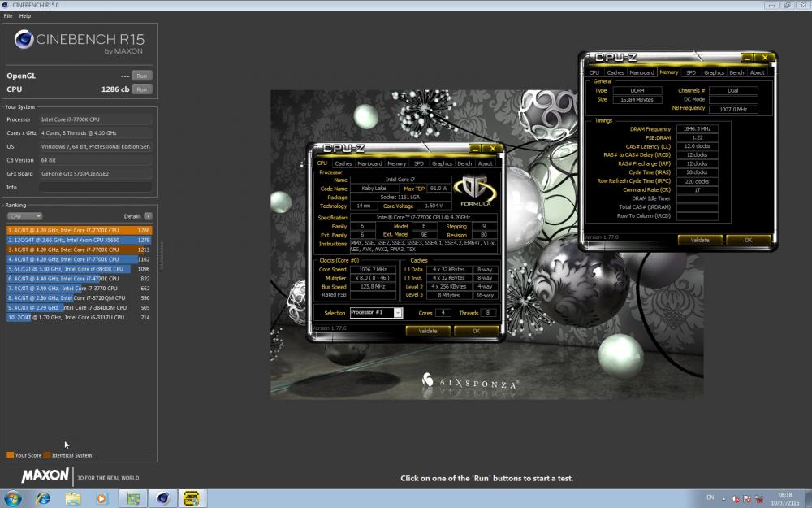The width and height of the screenshot is (812, 508).
Task: Click the Cinebench logo icon
Action: [x=24, y=39]
